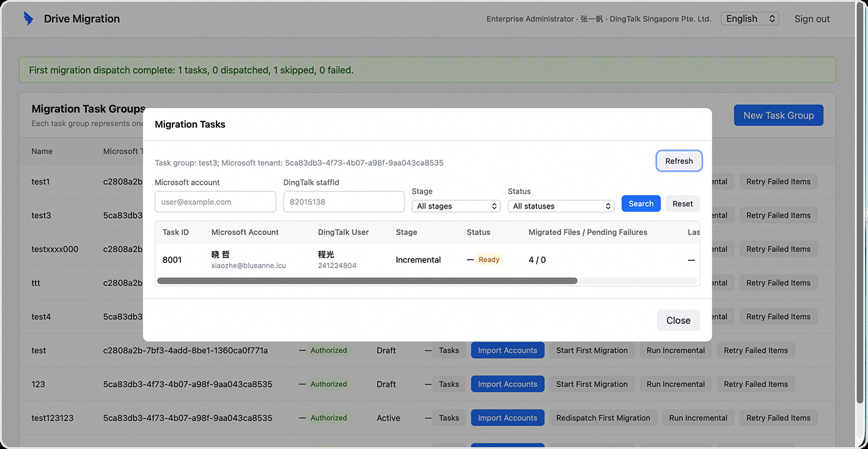Click the Ready status badge
Image resolution: width=868 pixels, height=449 pixels.
tap(489, 260)
